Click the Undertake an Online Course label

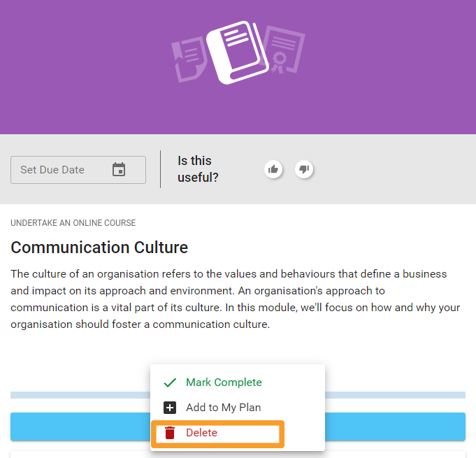click(x=73, y=223)
